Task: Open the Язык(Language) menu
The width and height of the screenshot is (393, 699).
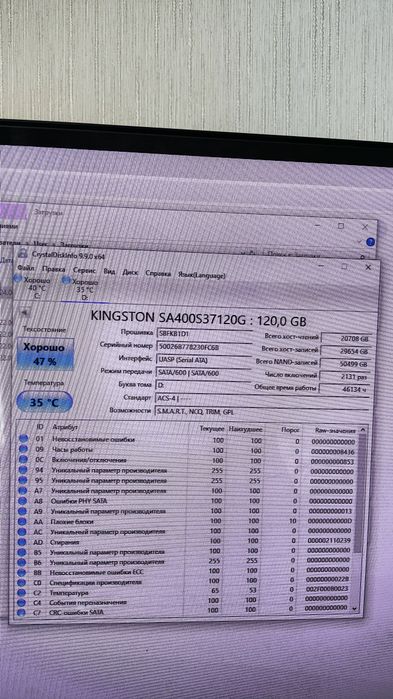Action: click(x=201, y=275)
